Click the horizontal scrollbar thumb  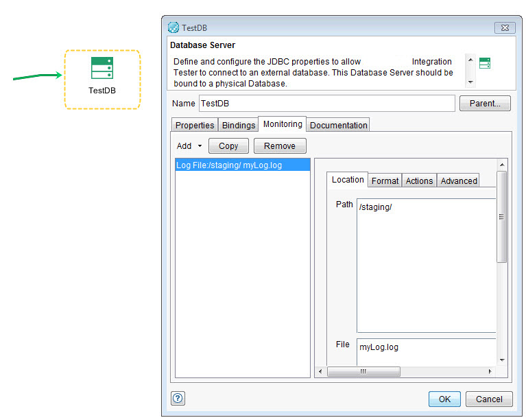363,371
